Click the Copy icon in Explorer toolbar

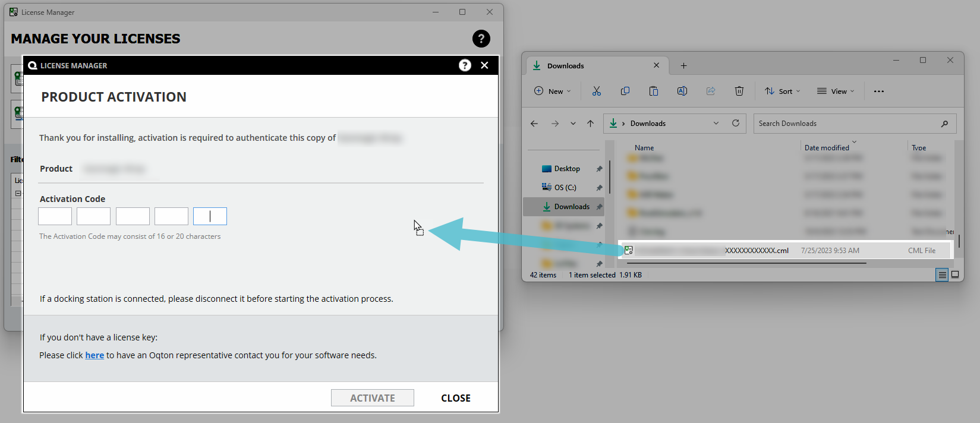click(x=625, y=91)
